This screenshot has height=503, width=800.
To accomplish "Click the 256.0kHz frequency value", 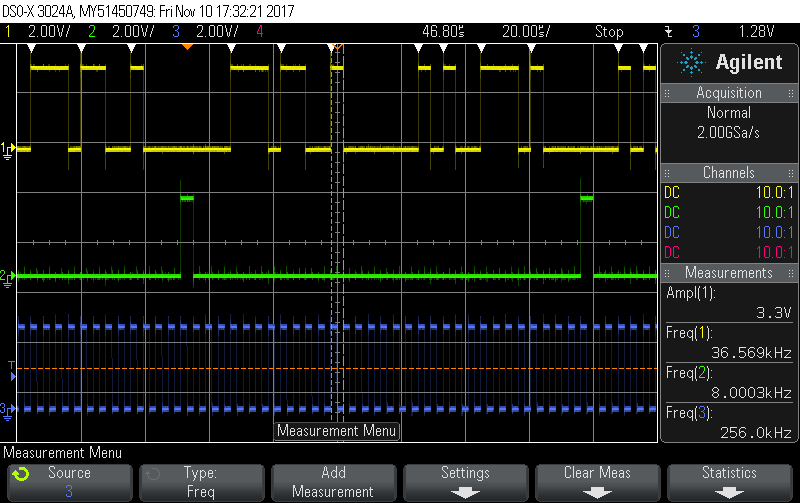I will 756,433.
